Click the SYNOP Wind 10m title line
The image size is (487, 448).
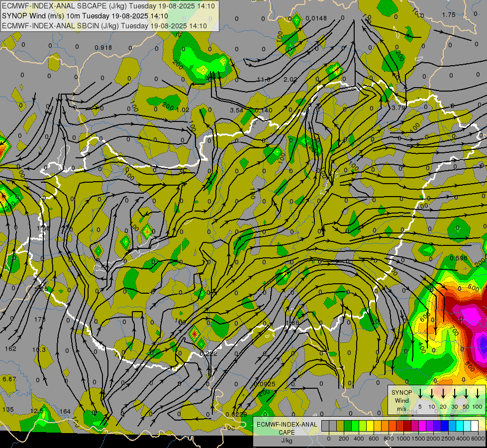85,16
